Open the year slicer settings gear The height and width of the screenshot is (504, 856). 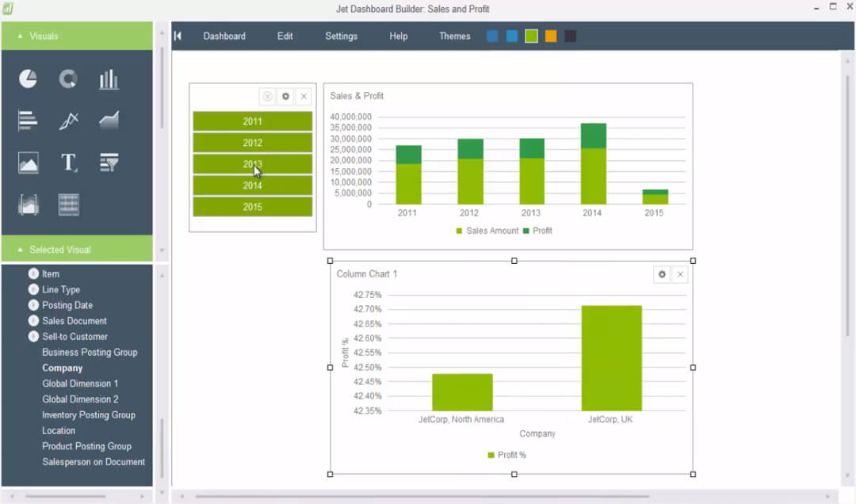[285, 97]
